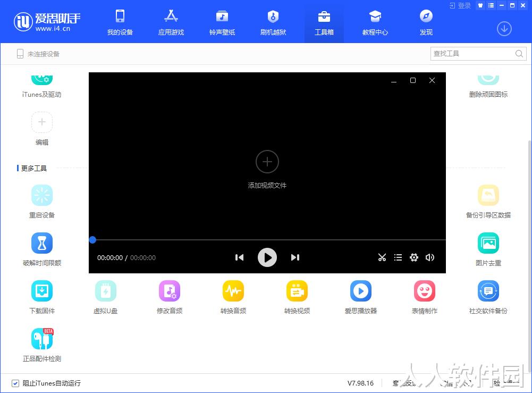Play the video with the play button
The image size is (532, 393).
(x=267, y=257)
